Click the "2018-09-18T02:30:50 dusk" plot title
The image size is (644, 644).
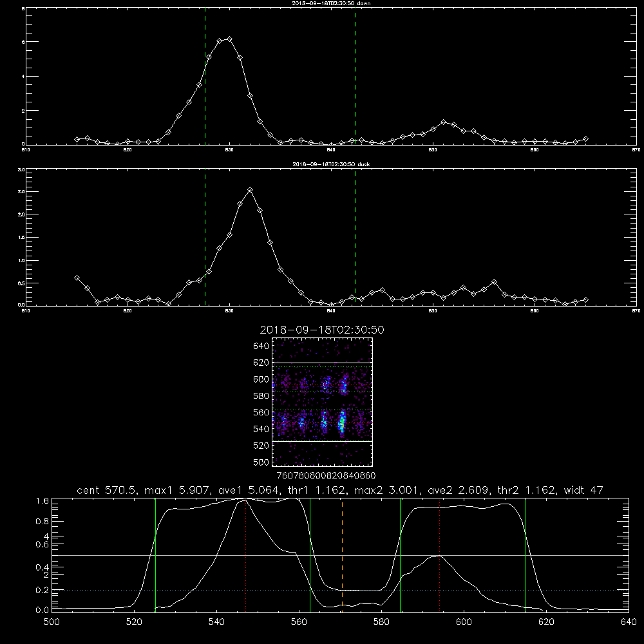tap(331, 164)
